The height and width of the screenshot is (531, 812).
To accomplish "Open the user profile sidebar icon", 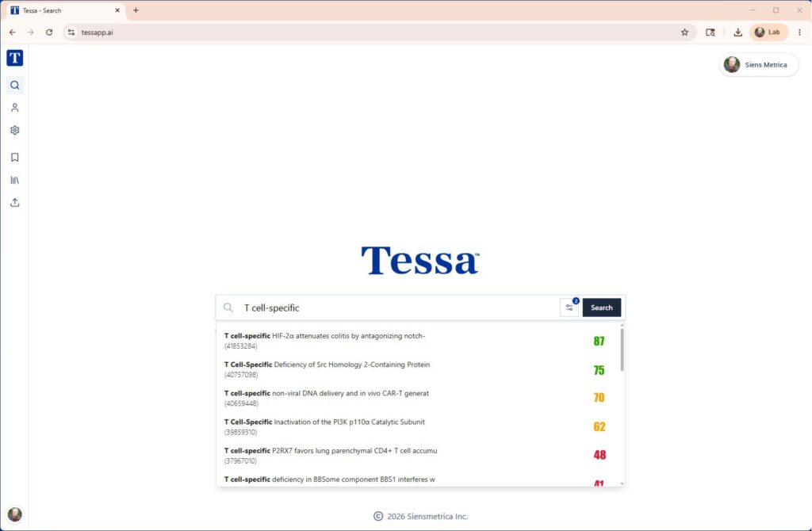I will coord(14,108).
